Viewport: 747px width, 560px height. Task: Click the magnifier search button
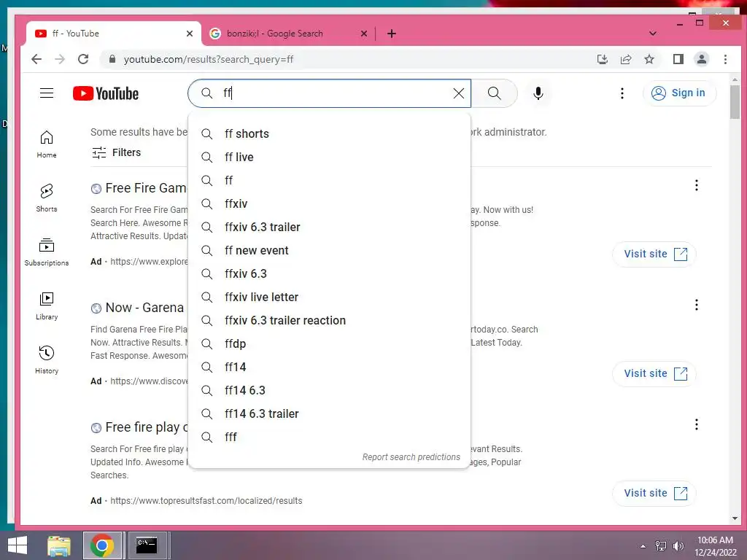coord(495,93)
